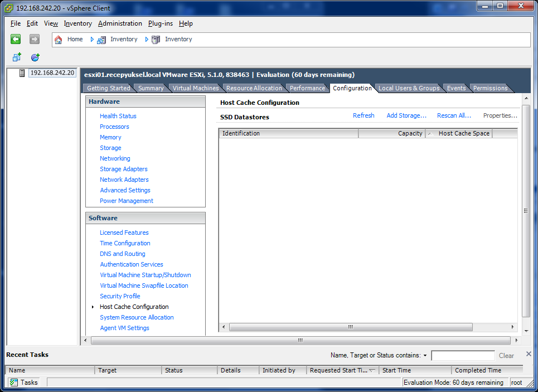Click the recent tasks filter text field
Viewport: 538px width, 392px height.
(x=463, y=356)
